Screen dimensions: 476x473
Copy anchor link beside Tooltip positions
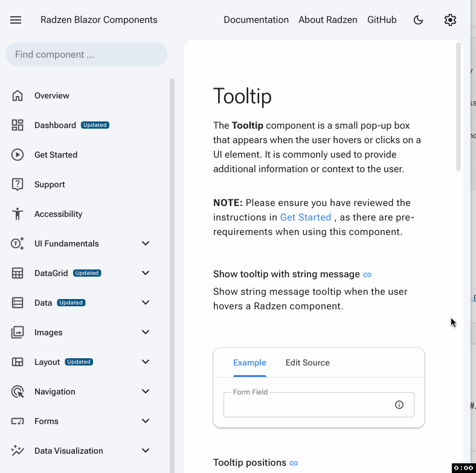[294, 463]
